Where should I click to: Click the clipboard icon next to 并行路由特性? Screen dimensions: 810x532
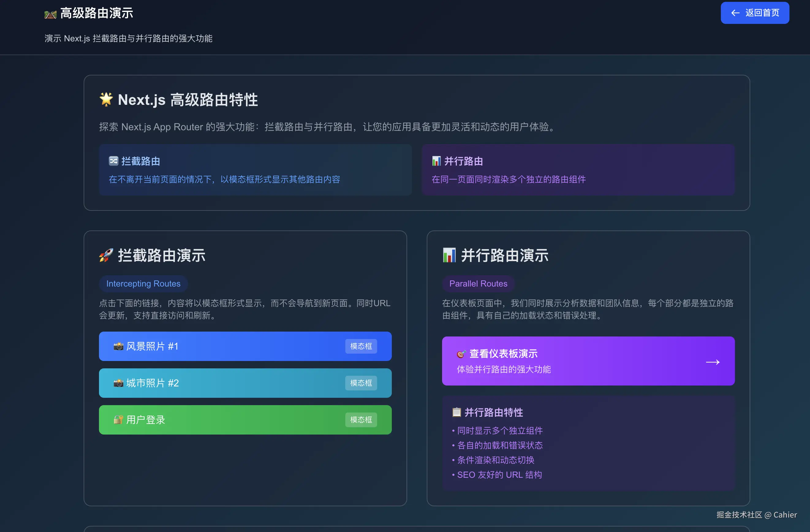(456, 412)
